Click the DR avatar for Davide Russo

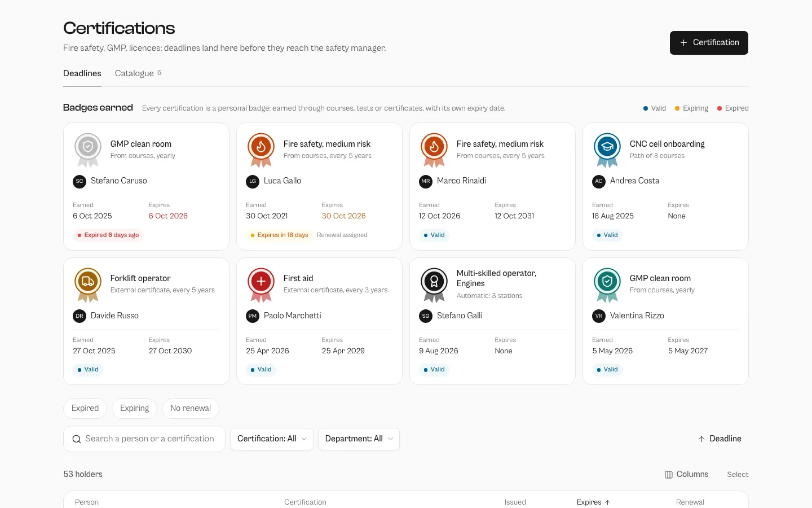[80, 316]
